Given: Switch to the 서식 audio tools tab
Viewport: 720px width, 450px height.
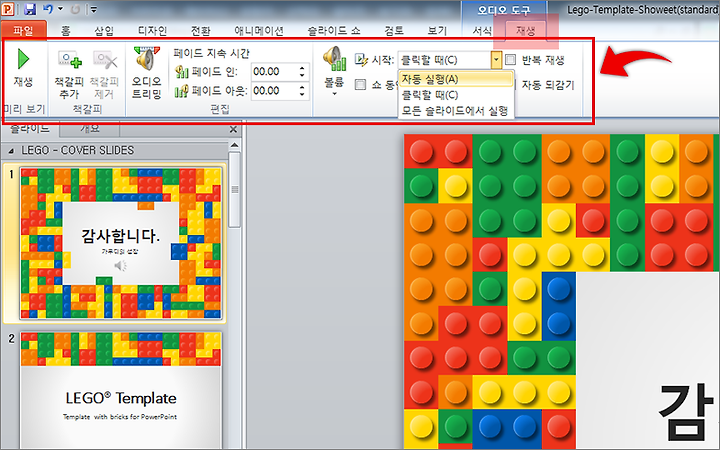Looking at the screenshot, I should 482,31.
